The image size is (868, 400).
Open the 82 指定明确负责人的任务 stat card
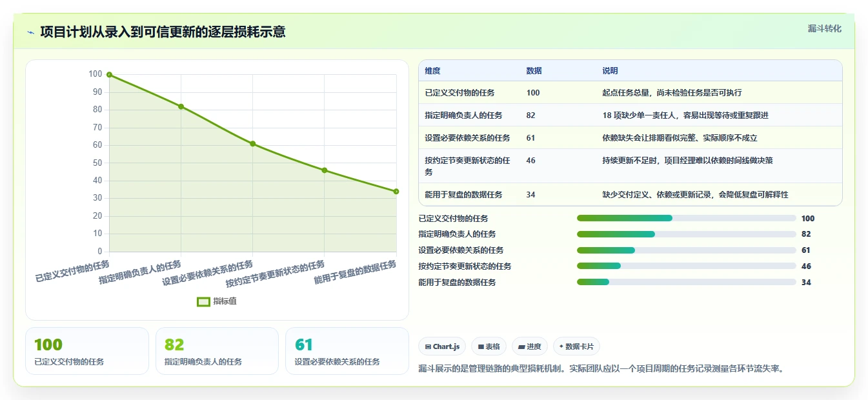(x=217, y=351)
